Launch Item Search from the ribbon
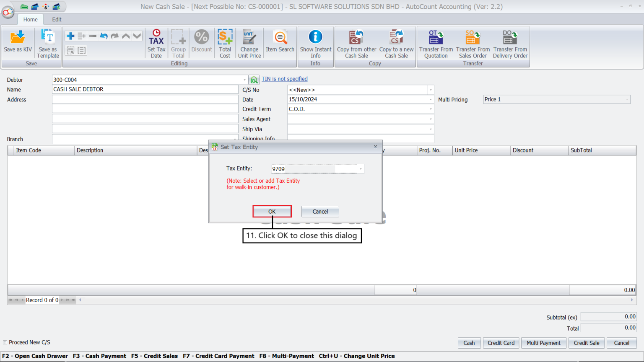Screen dimensions: 644x362 pyautogui.click(x=280, y=41)
